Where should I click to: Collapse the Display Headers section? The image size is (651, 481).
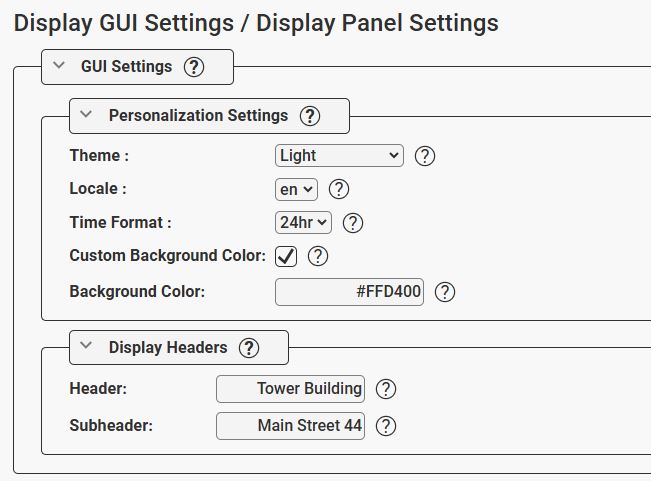[87, 348]
